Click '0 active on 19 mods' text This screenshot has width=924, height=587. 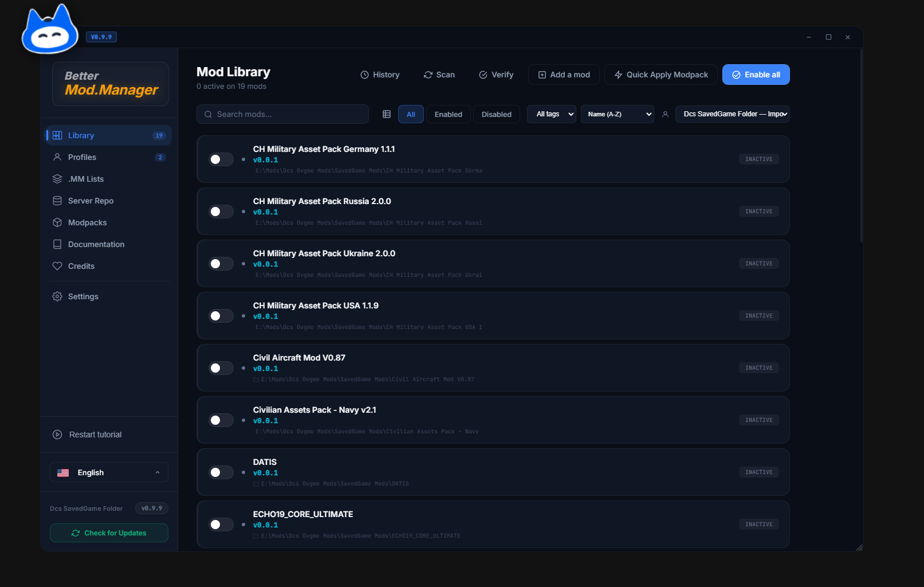pos(231,87)
